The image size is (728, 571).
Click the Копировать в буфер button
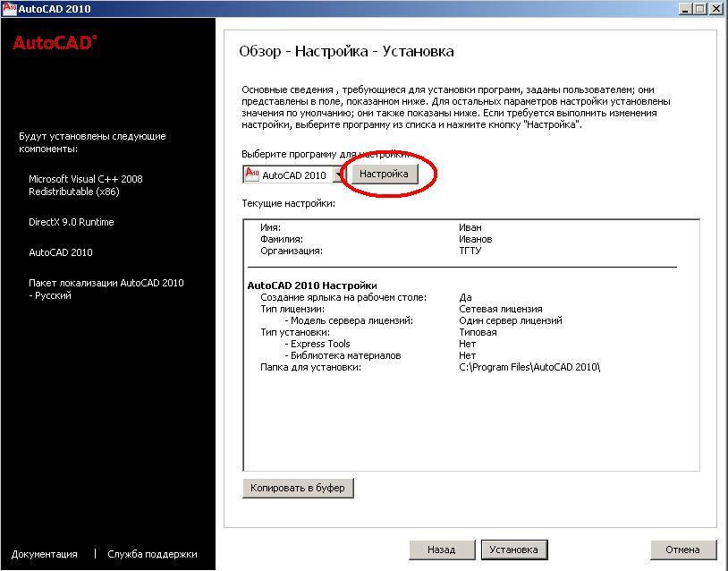point(298,488)
